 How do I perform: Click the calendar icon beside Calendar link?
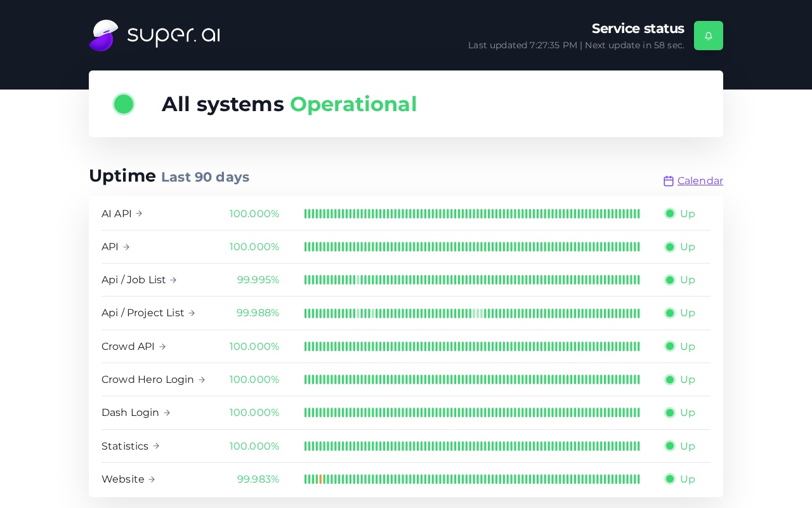point(669,181)
